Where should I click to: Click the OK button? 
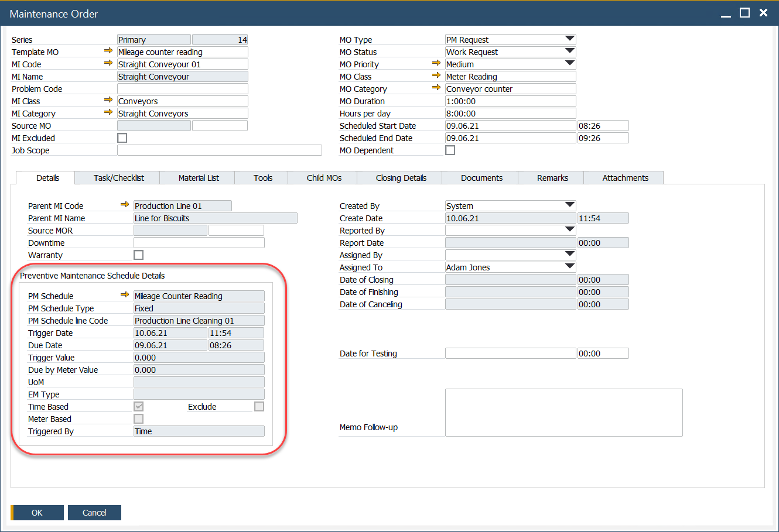[37, 512]
